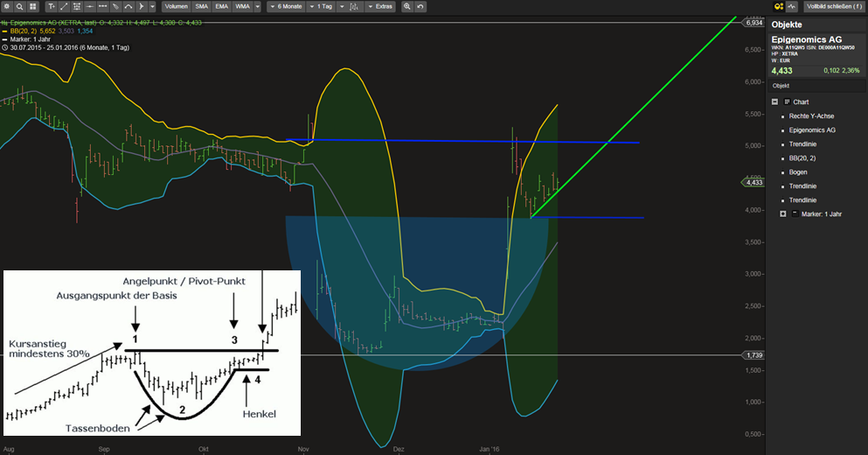The width and height of the screenshot is (868, 455).
Task: Select Bogen in object tree
Action: [798, 172]
